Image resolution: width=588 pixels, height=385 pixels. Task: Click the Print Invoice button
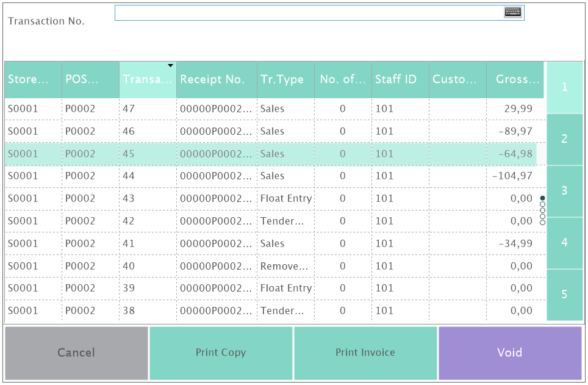pos(365,353)
